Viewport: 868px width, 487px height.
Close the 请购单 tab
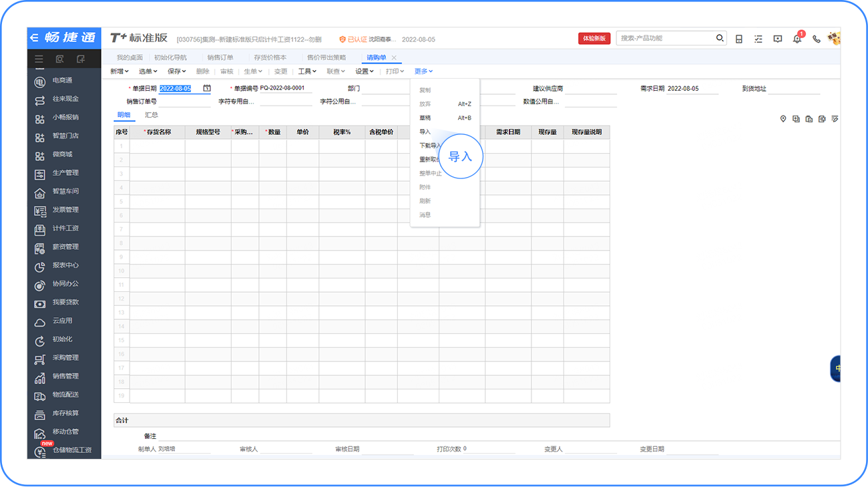click(x=394, y=58)
